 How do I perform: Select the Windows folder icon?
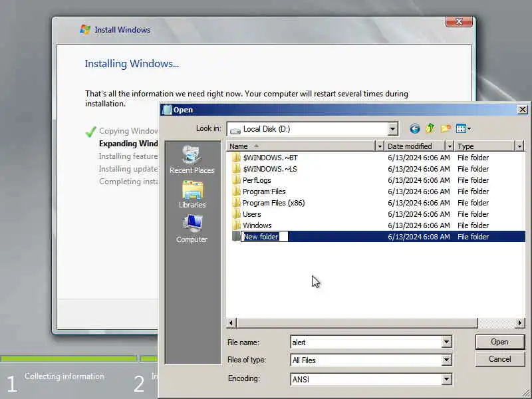coord(236,225)
